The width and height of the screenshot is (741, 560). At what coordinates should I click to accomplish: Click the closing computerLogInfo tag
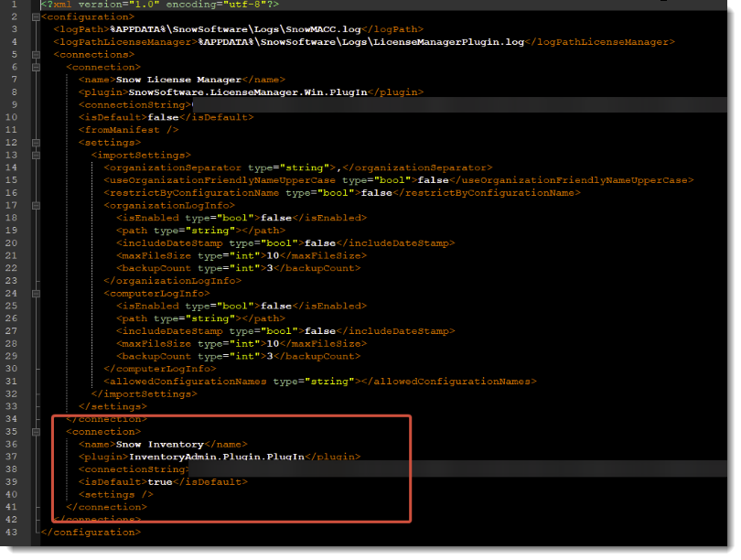click(x=160, y=369)
